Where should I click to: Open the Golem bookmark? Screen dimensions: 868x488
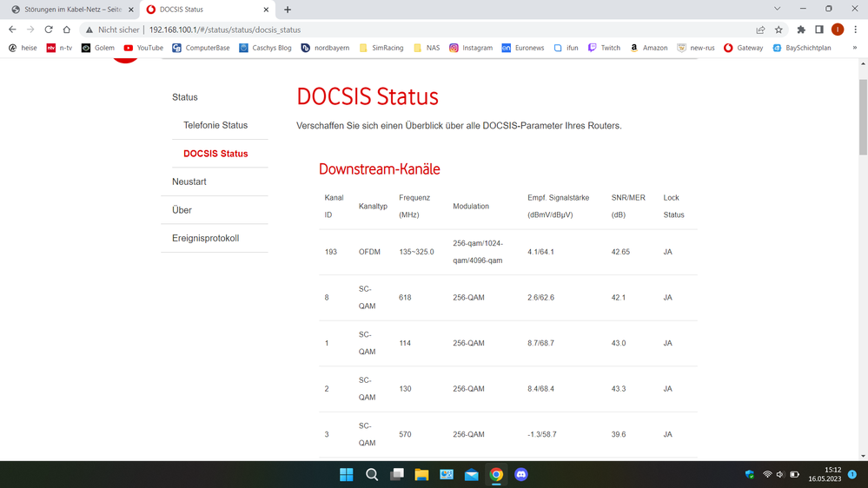click(98, 48)
